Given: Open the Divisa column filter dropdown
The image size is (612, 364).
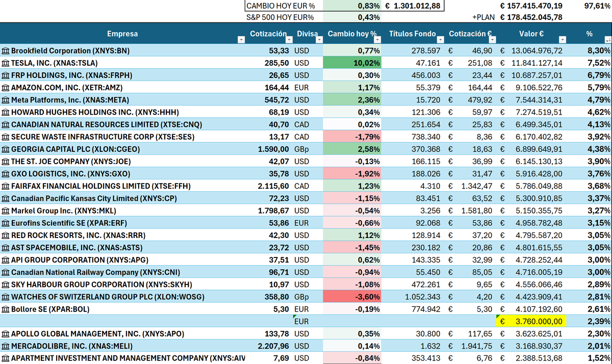Looking at the screenshot, I should tap(319, 40).
